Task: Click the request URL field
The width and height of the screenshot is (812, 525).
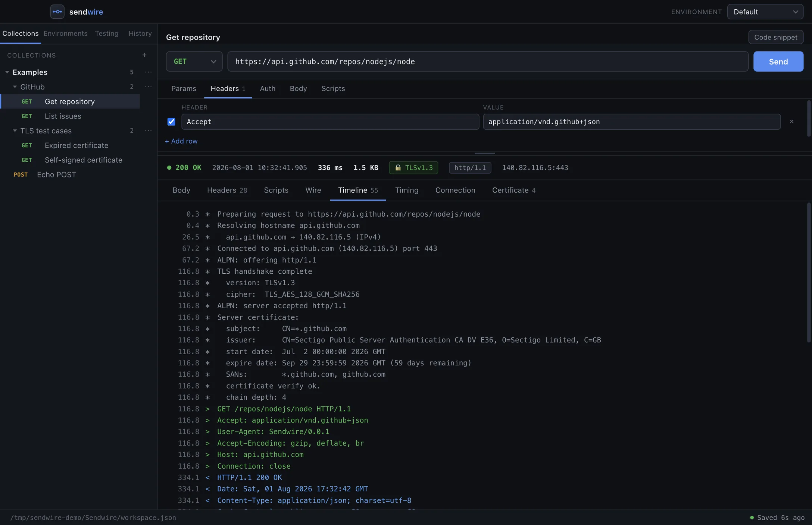Action: tap(488, 62)
